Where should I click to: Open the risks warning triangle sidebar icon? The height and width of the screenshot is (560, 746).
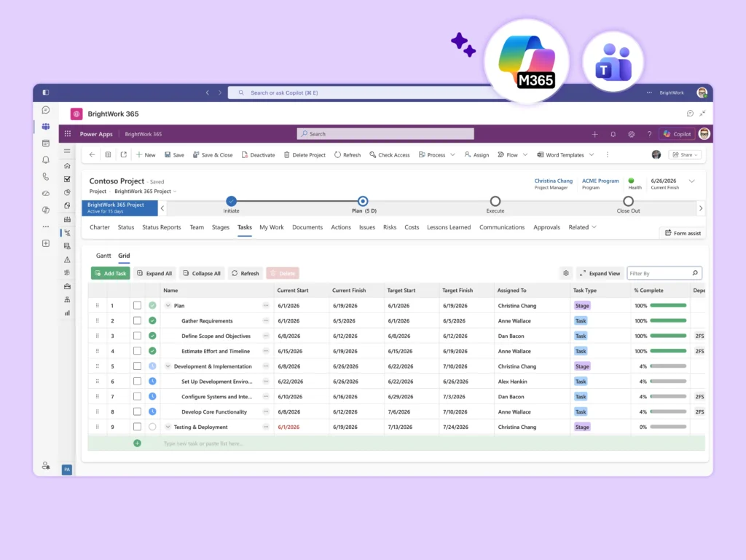coord(67,259)
